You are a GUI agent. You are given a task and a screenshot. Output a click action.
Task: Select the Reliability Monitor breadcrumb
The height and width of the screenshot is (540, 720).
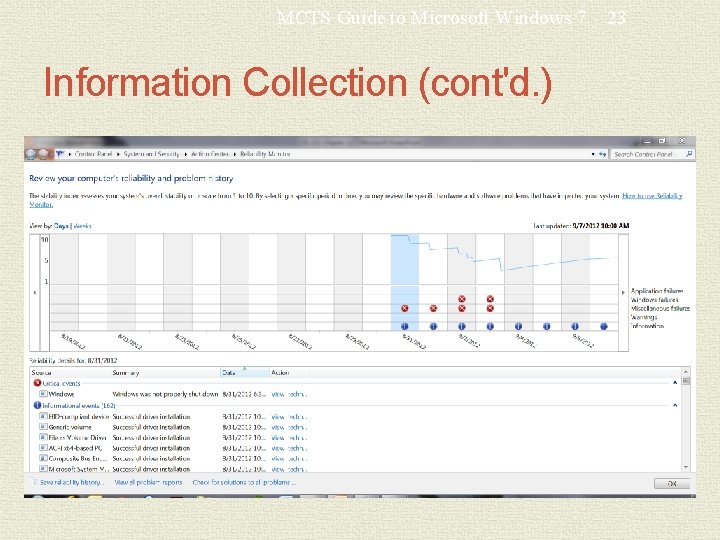(265, 154)
